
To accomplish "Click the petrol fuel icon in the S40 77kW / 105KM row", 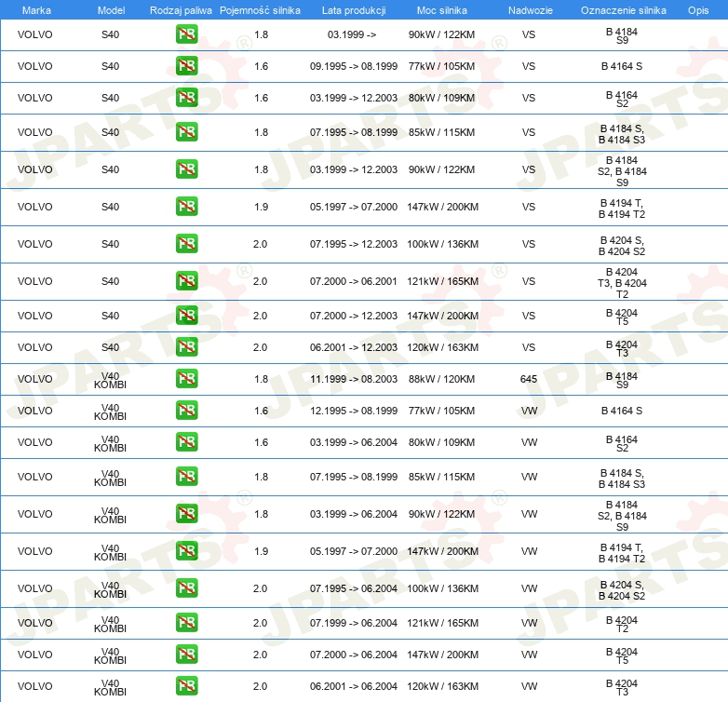I will click(186, 65).
